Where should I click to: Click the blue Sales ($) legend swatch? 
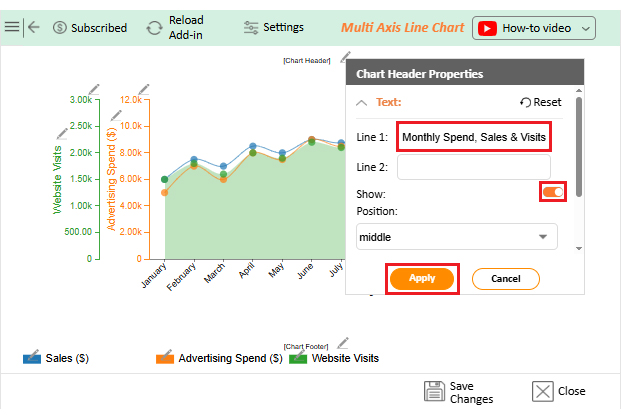point(32,357)
